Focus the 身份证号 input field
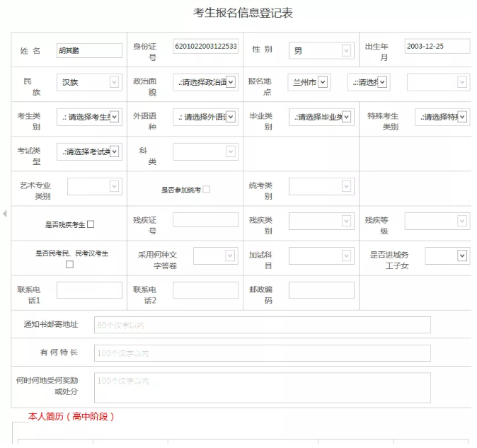Image resolution: width=477 pixels, height=448 pixels. pyautogui.click(x=205, y=47)
